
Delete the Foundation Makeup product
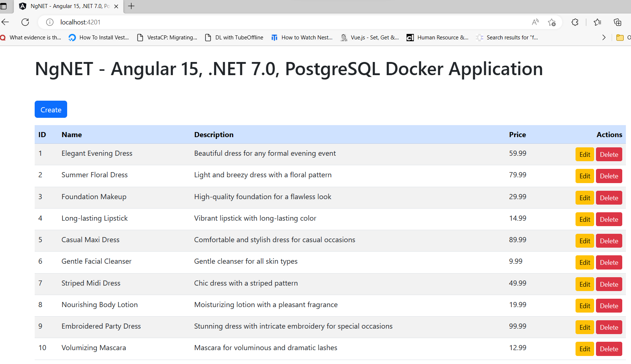tap(609, 198)
